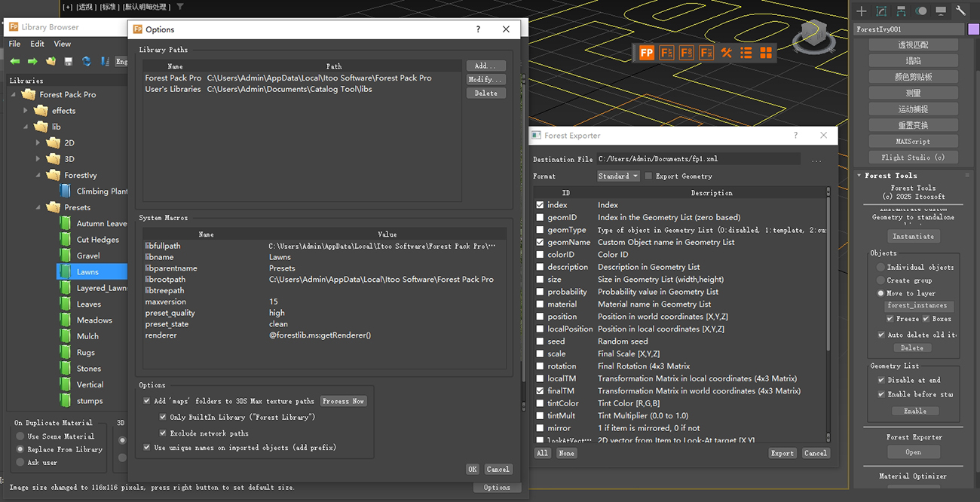Select the Individual objects radio button
Viewport: 980px width, 502px height.
click(x=880, y=267)
